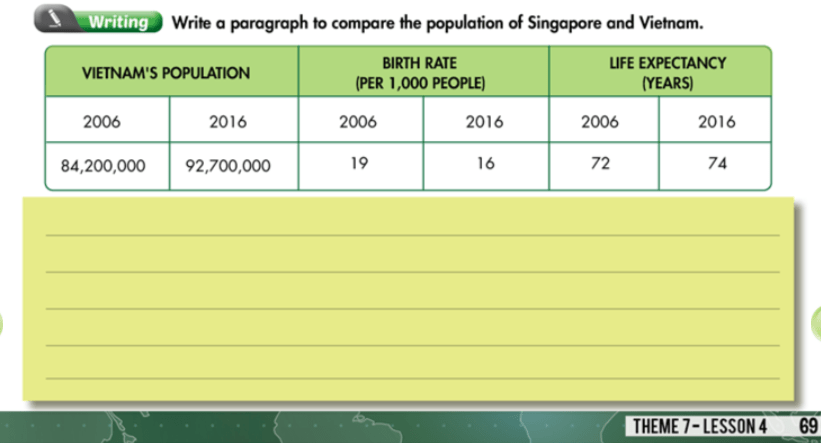
Task: Click the green Writing label
Action: coord(118,22)
